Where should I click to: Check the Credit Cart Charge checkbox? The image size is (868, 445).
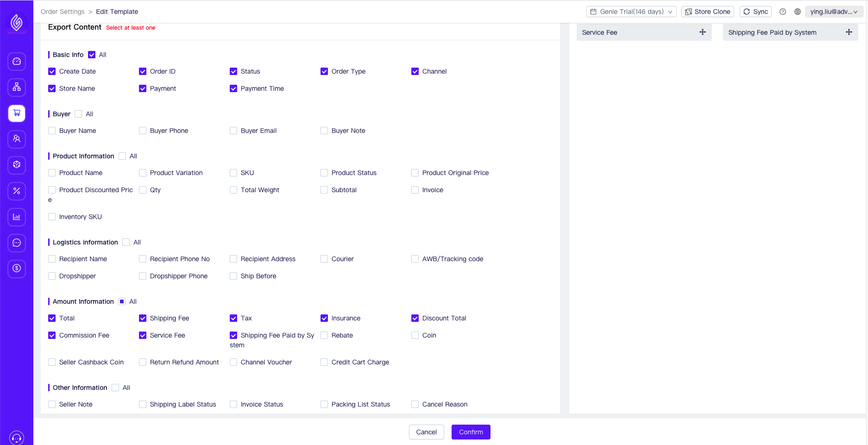[x=324, y=362]
